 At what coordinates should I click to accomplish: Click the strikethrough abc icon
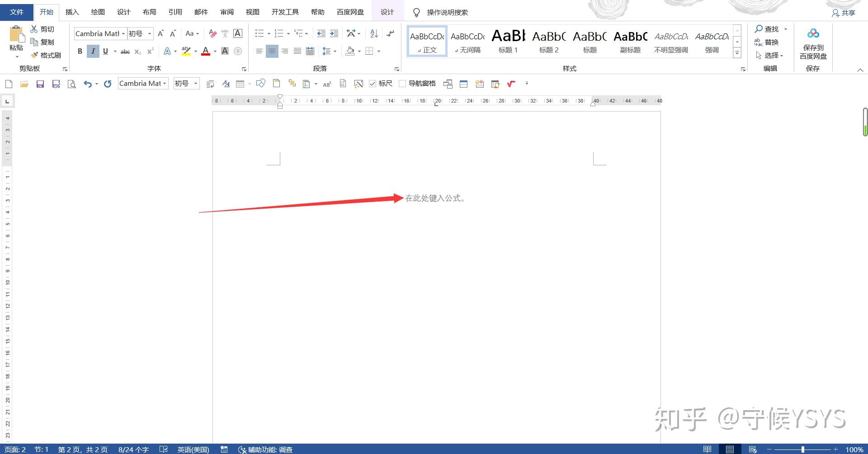(x=125, y=51)
